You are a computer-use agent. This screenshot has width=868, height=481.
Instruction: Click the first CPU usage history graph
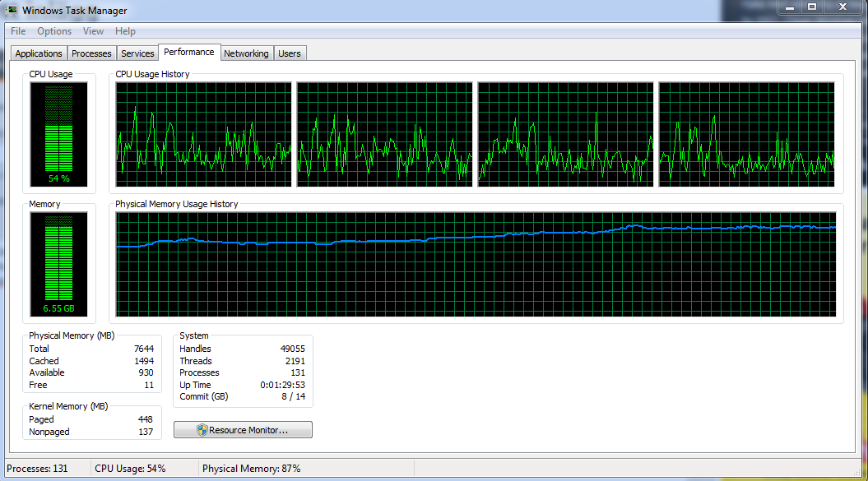coord(203,135)
